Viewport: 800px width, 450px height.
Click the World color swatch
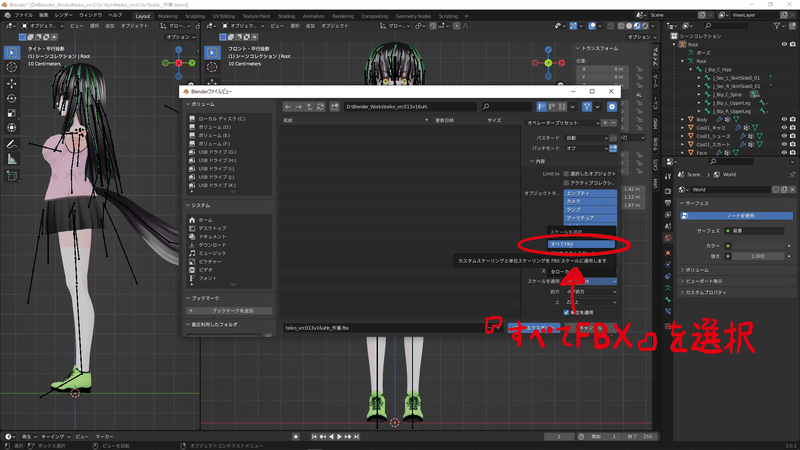760,246
